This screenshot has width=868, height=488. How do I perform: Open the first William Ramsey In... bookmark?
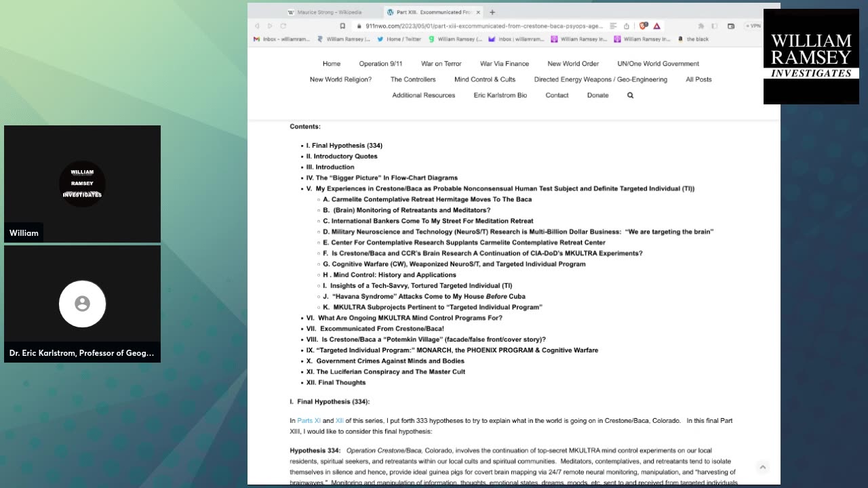click(x=579, y=39)
